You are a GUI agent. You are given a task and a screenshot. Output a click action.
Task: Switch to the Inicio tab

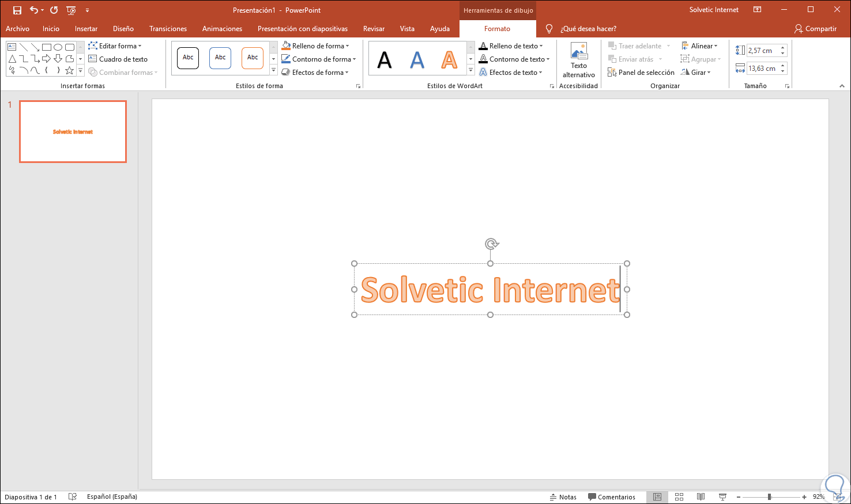click(51, 29)
